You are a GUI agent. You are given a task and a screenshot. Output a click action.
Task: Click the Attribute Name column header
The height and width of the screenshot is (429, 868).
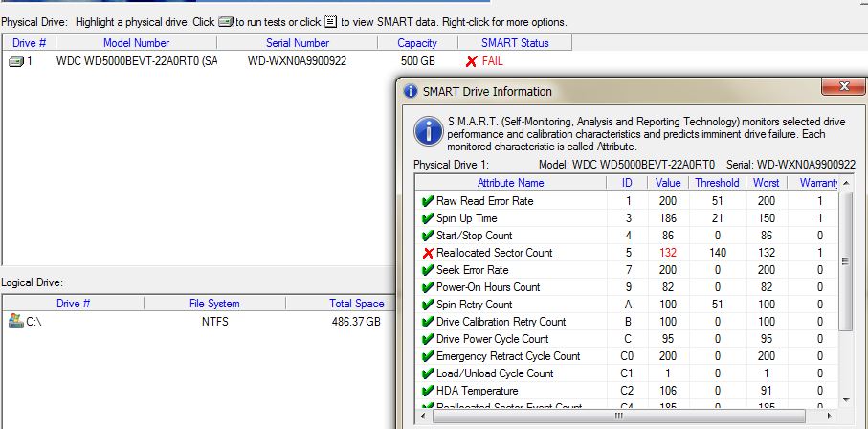click(x=510, y=183)
